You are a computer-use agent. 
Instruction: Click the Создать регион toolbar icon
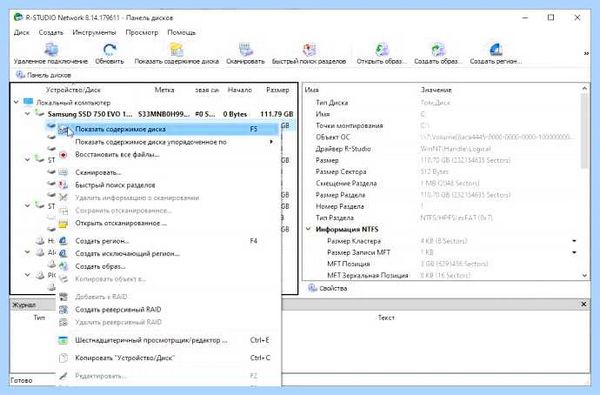[x=496, y=54]
